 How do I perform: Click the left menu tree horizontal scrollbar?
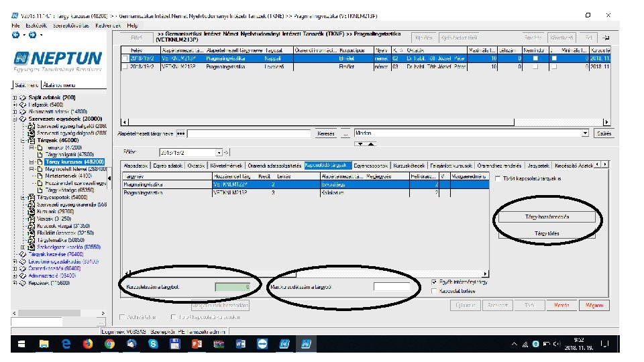tap(49, 313)
